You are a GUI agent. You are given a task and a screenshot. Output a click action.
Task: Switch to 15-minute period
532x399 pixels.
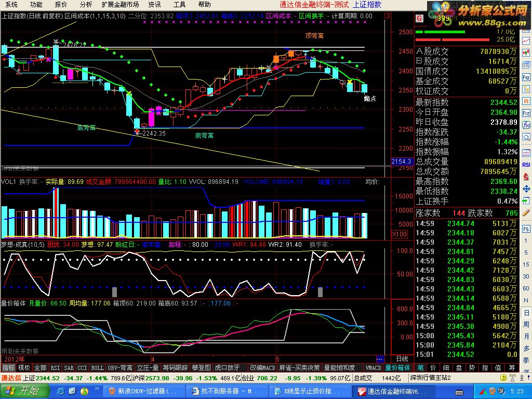tap(526, 264)
